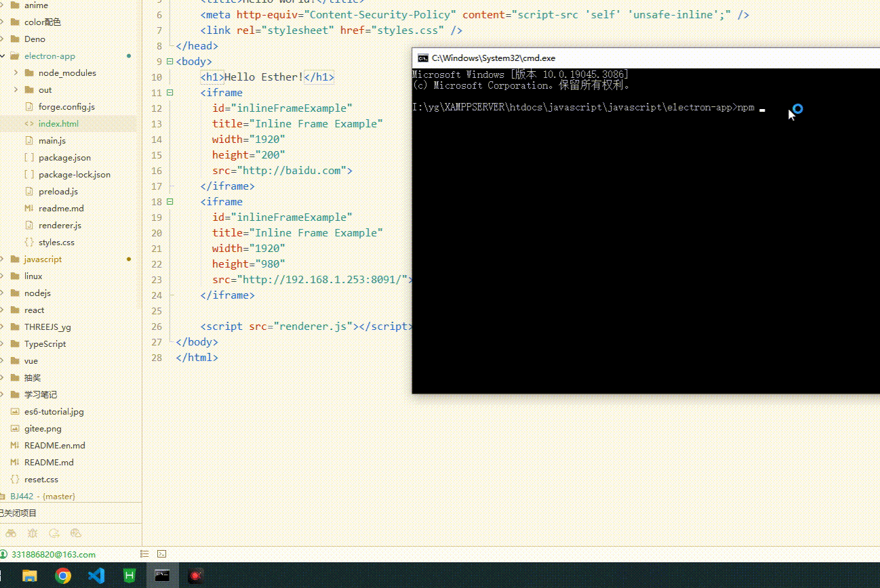Image resolution: width=880 pixels, height=588 pixels.
Task: Click the binoculars search icon in the bottom panel
Action: click(x=11, y=533)
